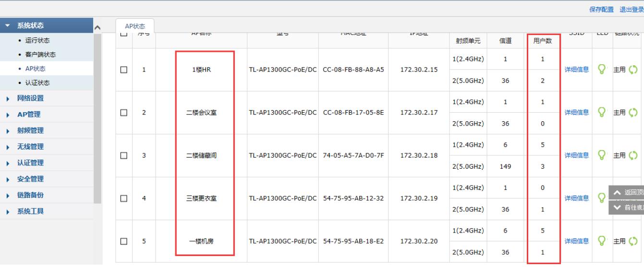Expand the 系统工具 section

tap(47, 211)
